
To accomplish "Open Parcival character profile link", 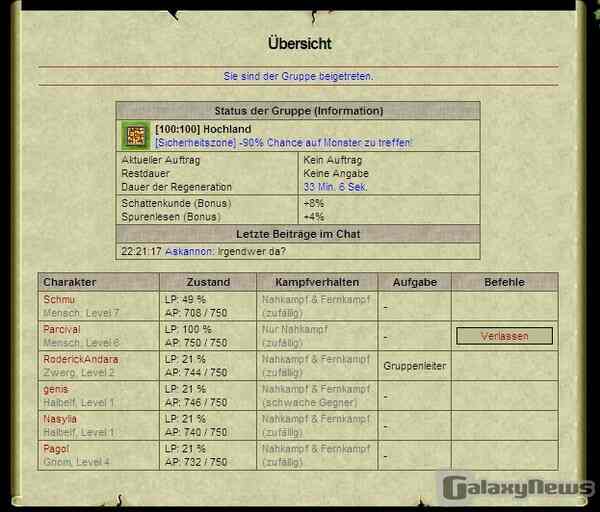I will (62, 329).
